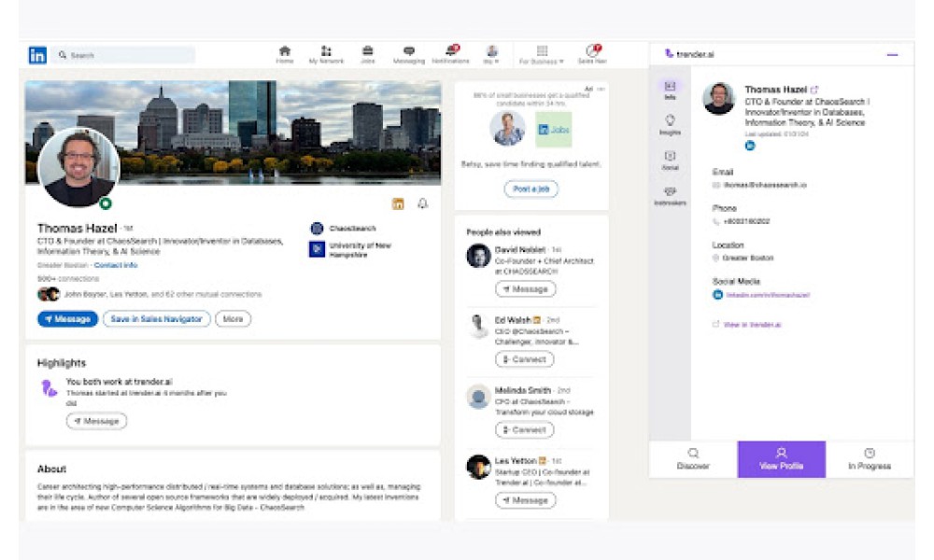View the mutual connections list link
Screen dimensions: 934x560
click(163, 294)
